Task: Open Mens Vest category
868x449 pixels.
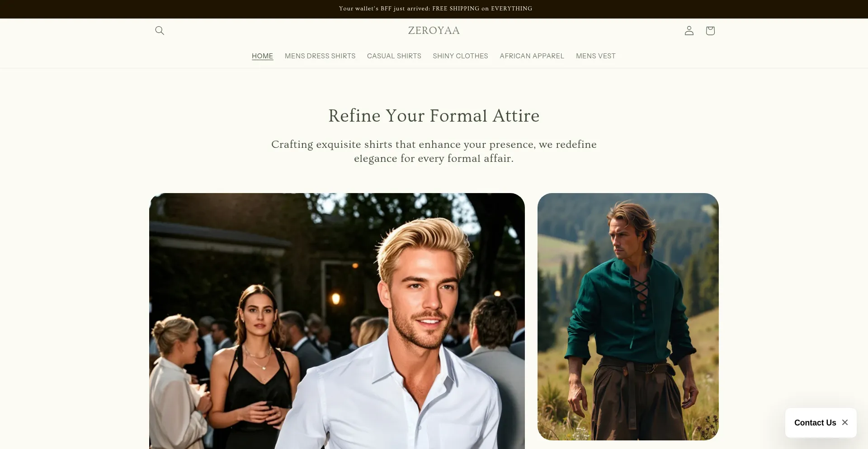Action: click(596, 56)
